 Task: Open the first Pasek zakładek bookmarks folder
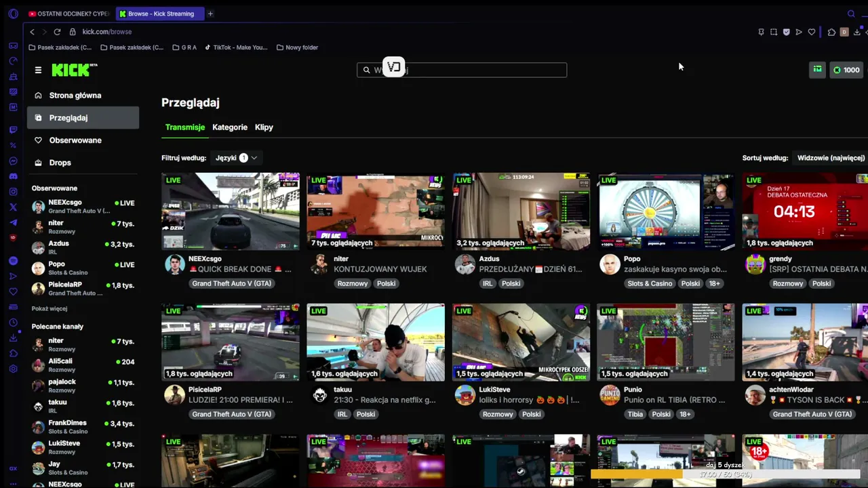point(60,47)
